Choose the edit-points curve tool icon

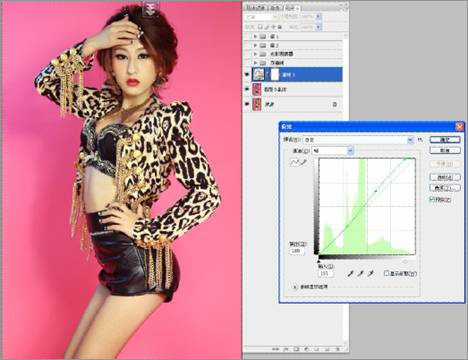pos(295,163)
